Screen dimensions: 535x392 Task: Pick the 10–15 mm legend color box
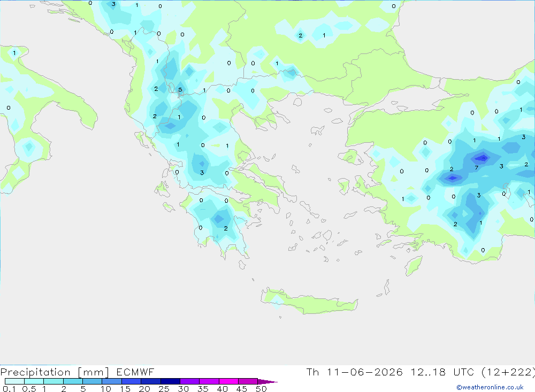(x=112, y=381)
